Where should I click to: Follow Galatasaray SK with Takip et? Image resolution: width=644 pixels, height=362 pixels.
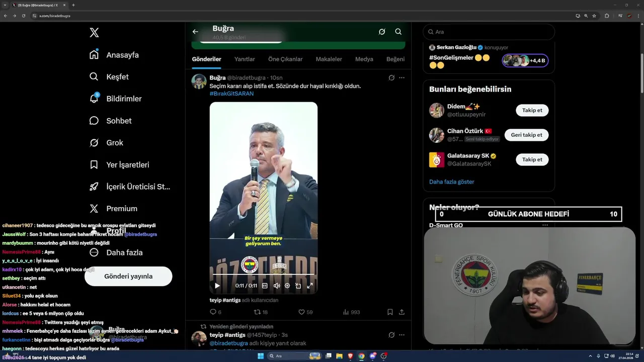coord(532,159)
